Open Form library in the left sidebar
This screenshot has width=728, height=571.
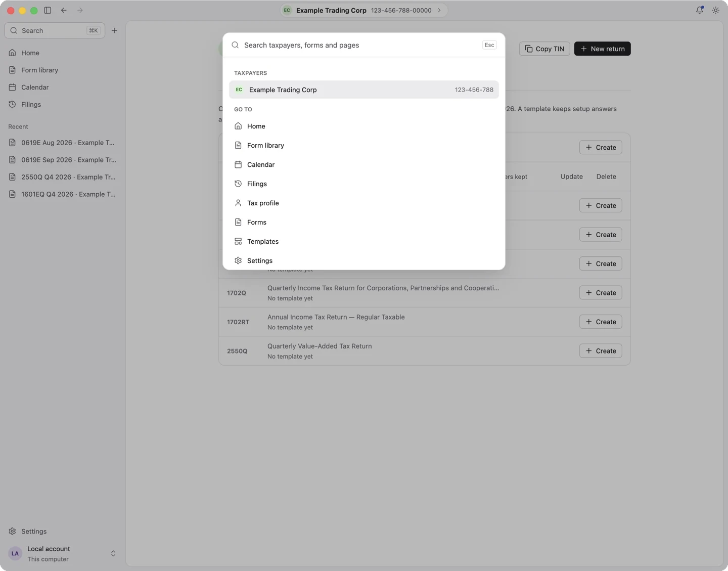(x=63, y=70)
